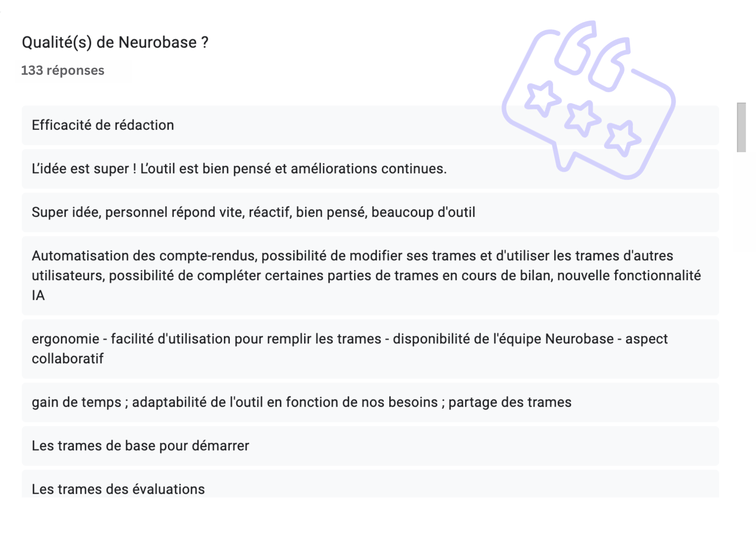Click the middle star in the review bubble

click(x=582, y=118)
